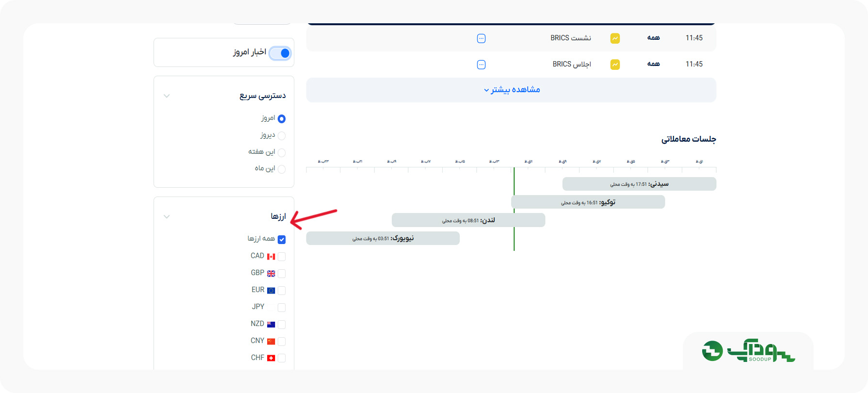Check the CAD currency checkbox
Screen dimensions: 868x393
(282, 257)
